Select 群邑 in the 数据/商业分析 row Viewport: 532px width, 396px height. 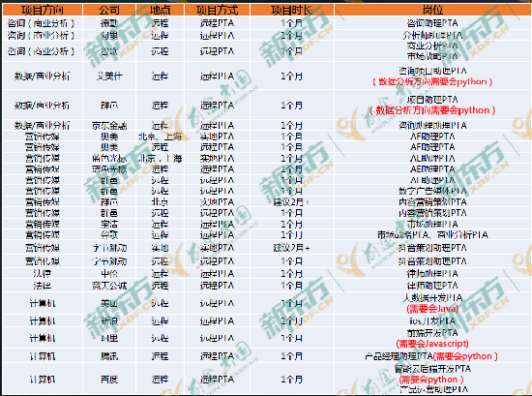coord(109,106)
